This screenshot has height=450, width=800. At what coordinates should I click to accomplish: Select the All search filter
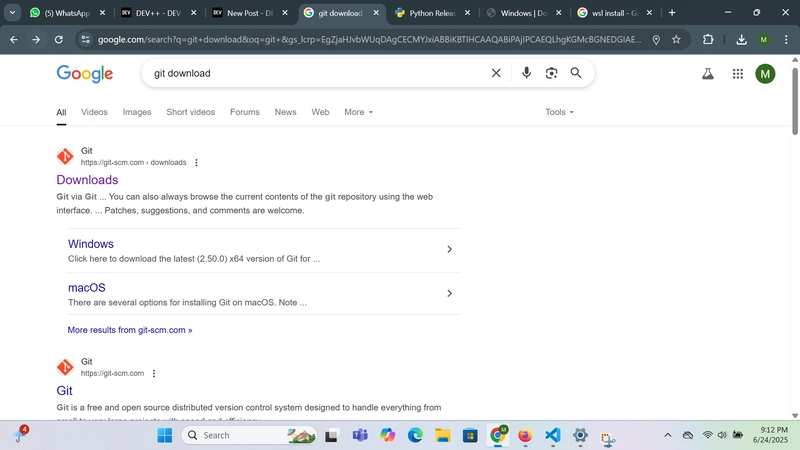(61, 112)
